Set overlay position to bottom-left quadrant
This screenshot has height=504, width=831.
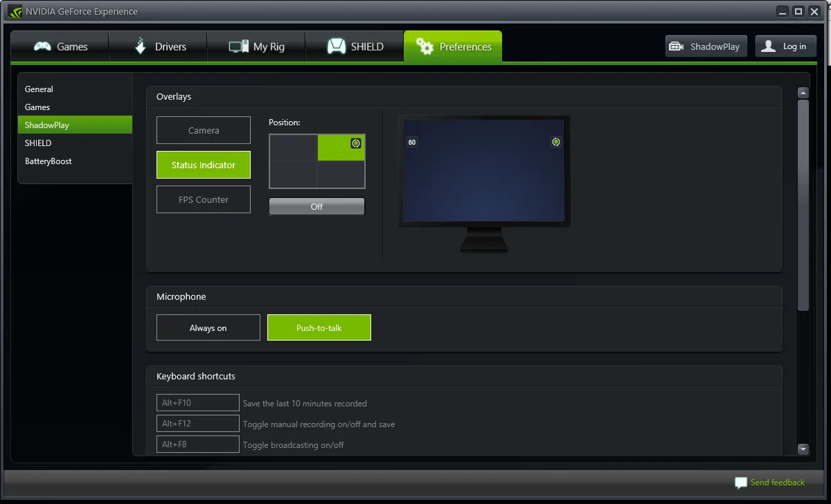[294, 174]
